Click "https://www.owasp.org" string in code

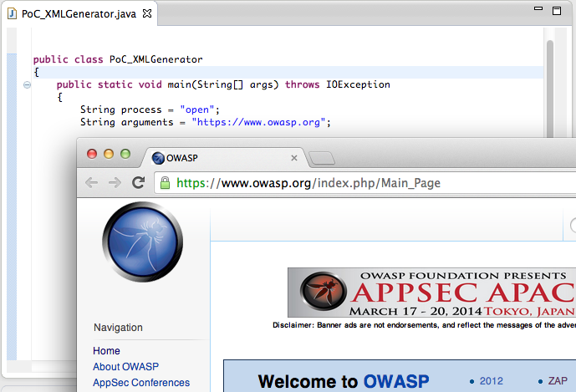tap(258, 122)
